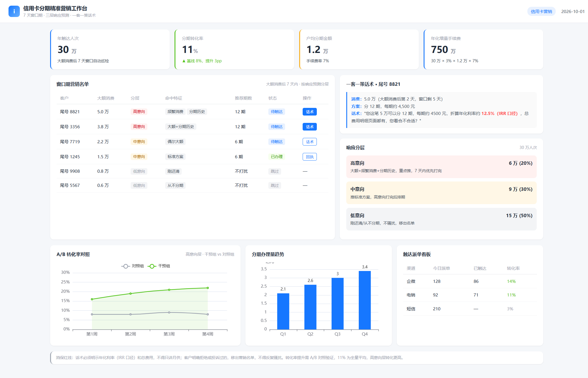
Task: Click the Q4 bar in 分期办理量趋势
Action: [365, 300]
